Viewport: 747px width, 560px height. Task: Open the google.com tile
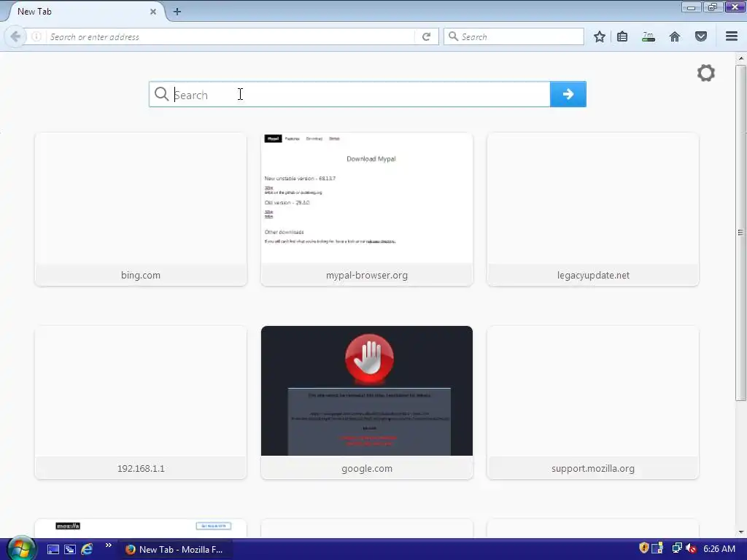367,402
